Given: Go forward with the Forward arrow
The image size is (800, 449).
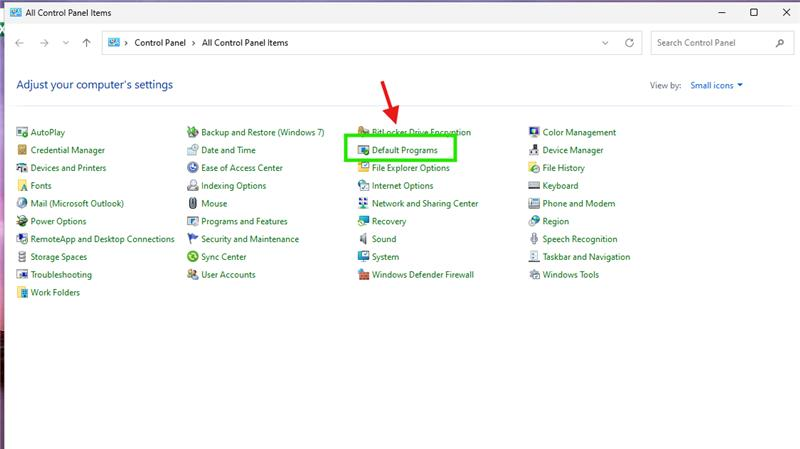Looking at the screenshot, I should (44, 43).
